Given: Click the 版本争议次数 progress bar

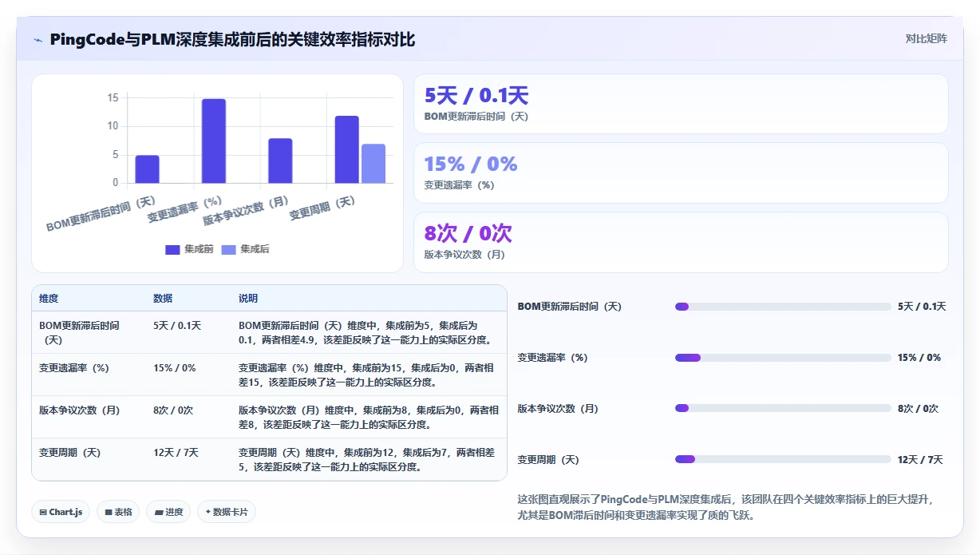Looking at the screenshot, I should [783, 408].
